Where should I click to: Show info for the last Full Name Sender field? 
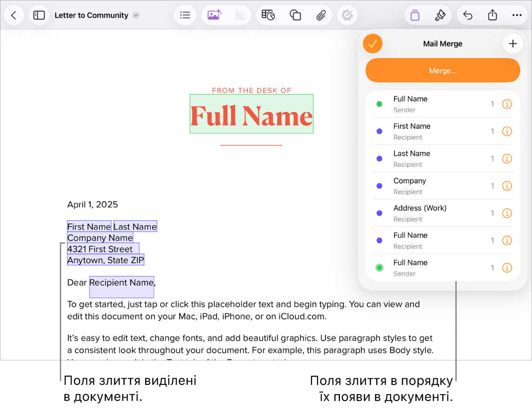coord(507,268)
